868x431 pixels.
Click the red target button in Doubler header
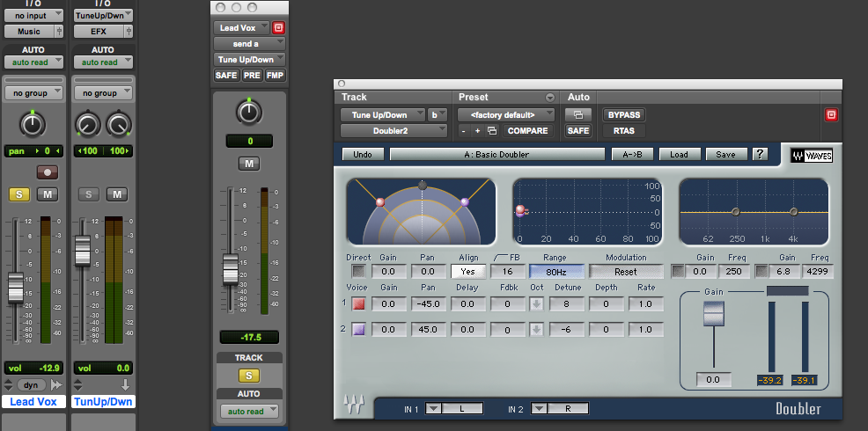(830, 114)
